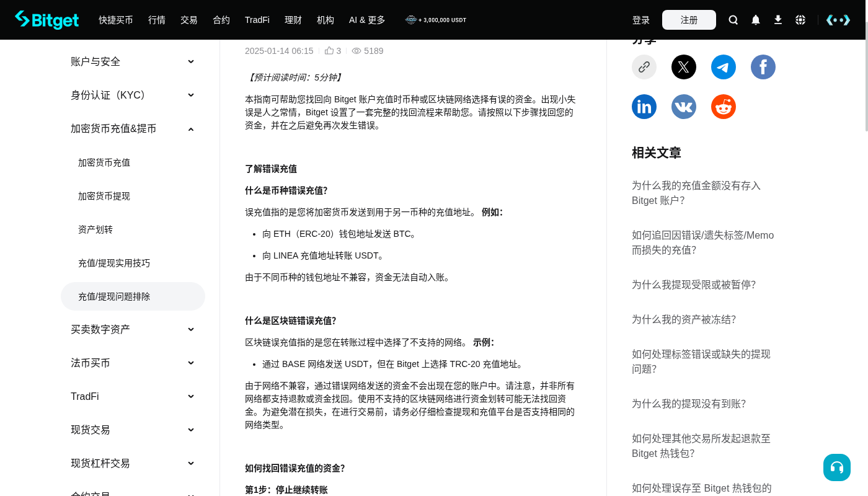Click heading 如何找回错误充值的资金?
The height and width of the screenshot is (496, 868).
point(294,468)
